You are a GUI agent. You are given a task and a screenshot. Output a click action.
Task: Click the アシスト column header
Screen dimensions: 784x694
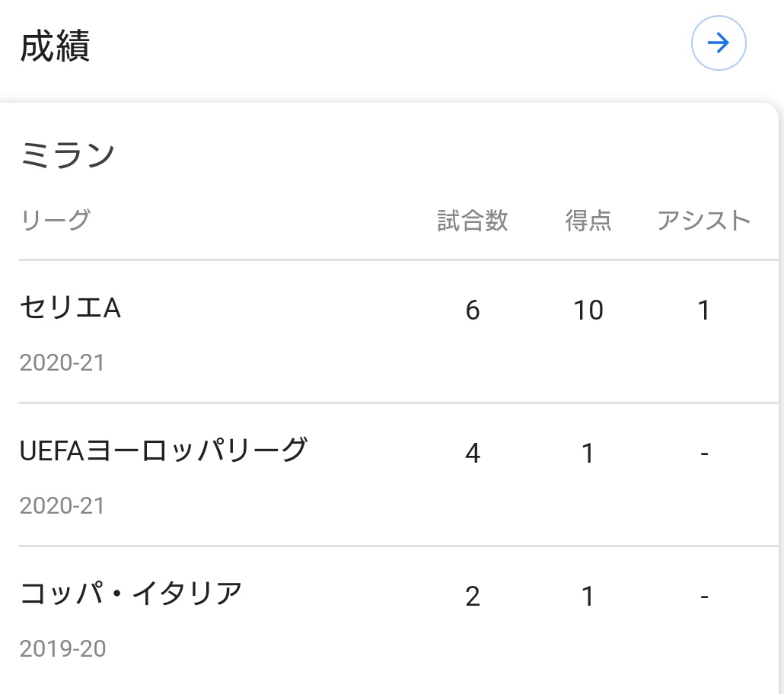tap(703, 220)
